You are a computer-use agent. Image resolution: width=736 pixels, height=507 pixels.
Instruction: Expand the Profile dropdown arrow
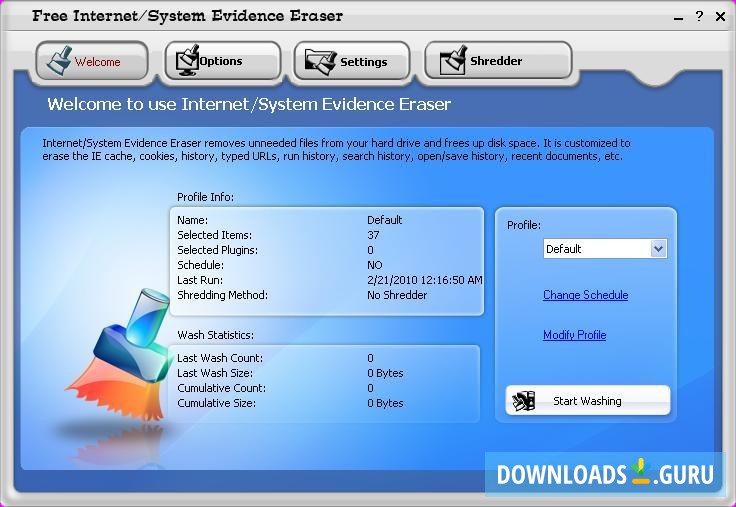point(658,249)
